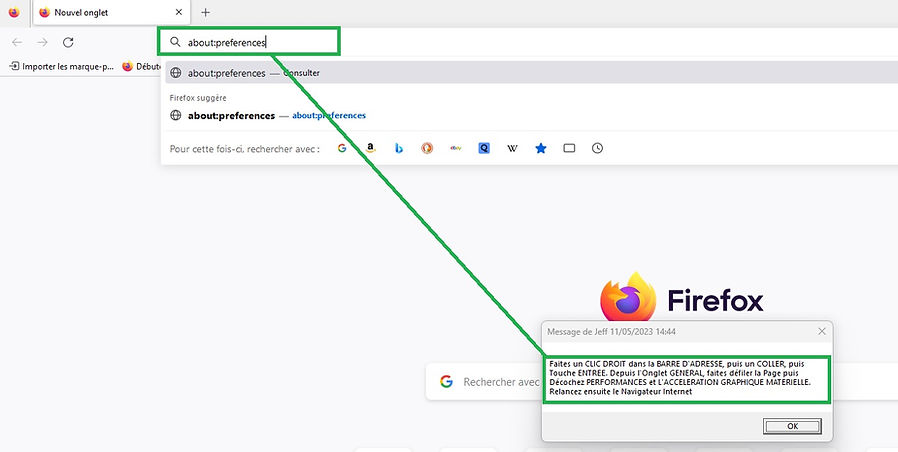Click the magnifier icon in the address bar
The width and height of the screenshot is (898, 452).
click(x=176, y=42)
